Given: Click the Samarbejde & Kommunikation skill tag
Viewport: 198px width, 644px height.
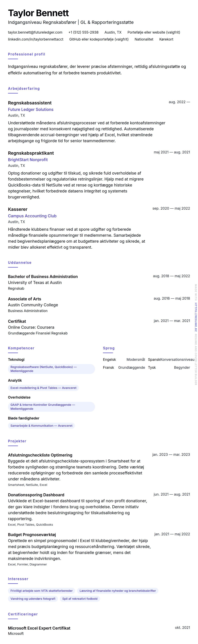Looking at the screenshot, I should click(x=41, y=426).
